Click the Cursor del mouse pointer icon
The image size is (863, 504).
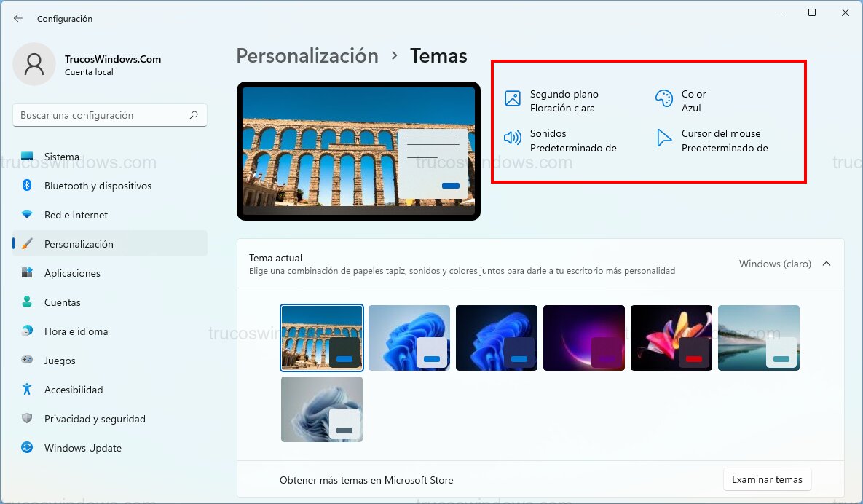[x=663, y=138]
